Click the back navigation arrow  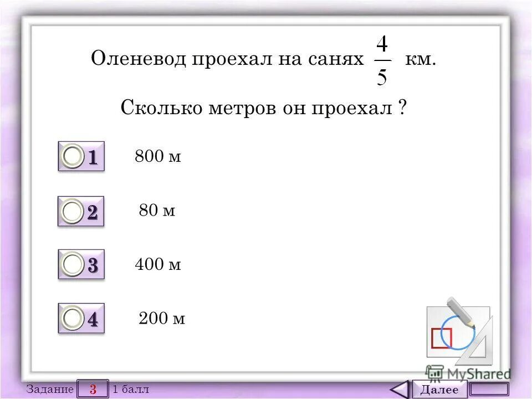[401, 388]
